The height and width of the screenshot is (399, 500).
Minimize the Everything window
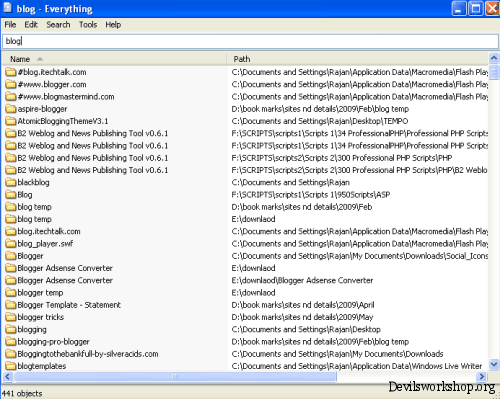coord(459,8)
